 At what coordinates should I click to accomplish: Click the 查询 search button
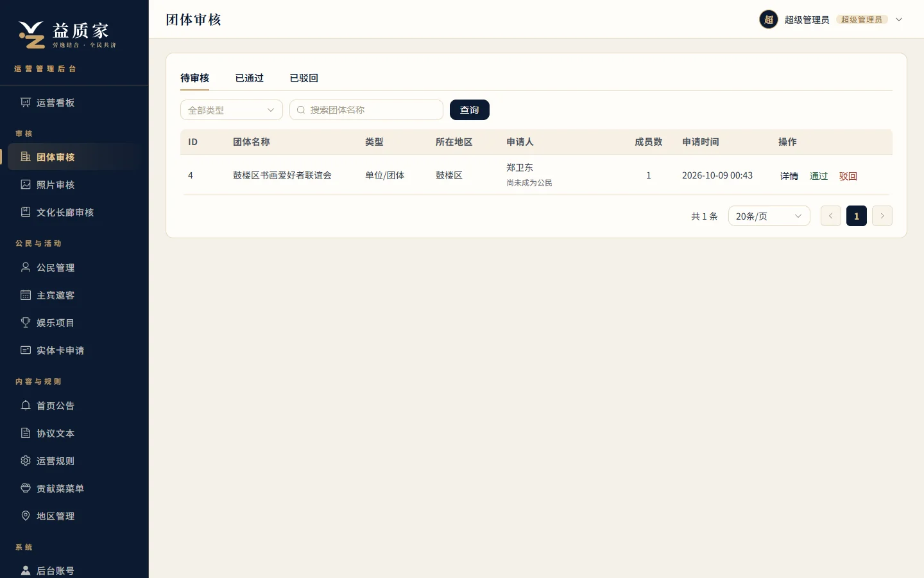click(x=470, y=110)
